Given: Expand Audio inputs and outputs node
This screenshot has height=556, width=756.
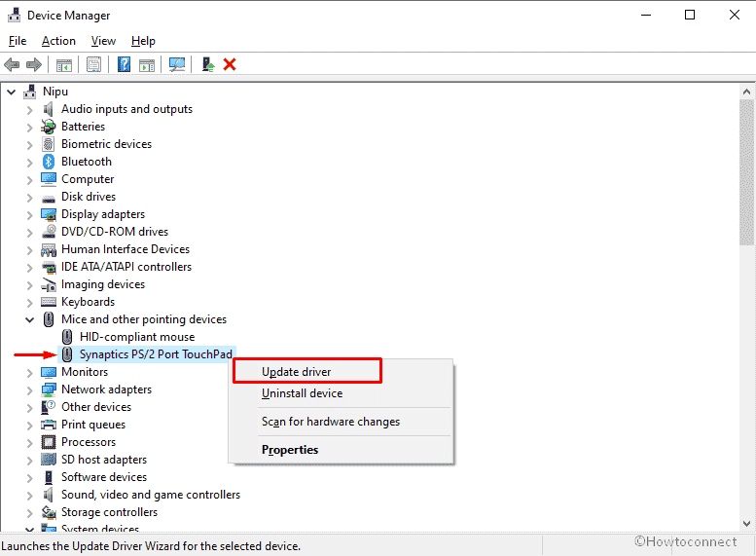Looking at the screenshot, I should (30, 110).
